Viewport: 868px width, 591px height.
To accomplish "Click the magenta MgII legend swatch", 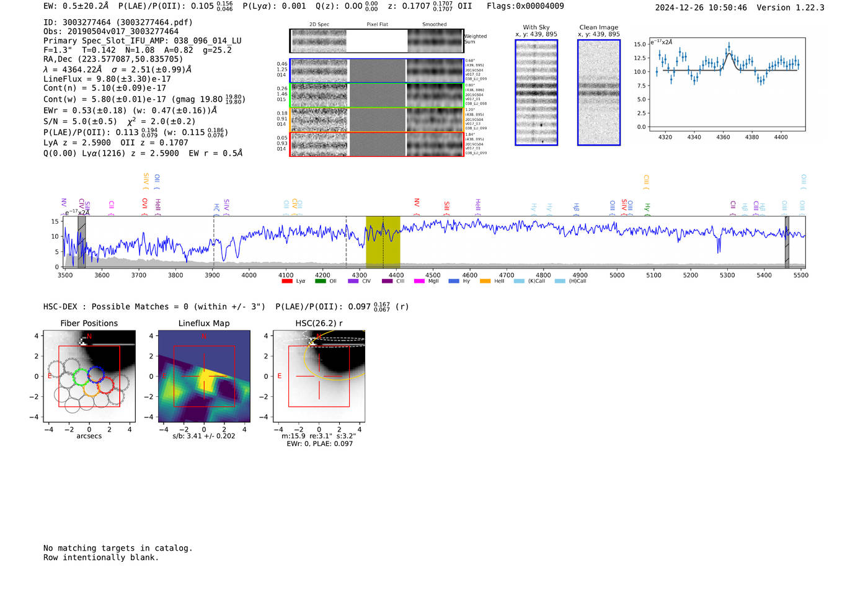I will 420,281.
